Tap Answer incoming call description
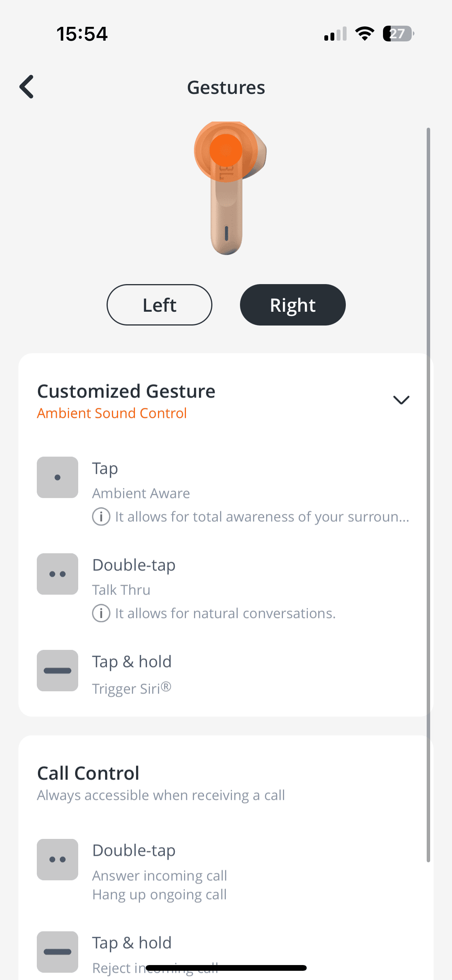 tap(159, 876)
